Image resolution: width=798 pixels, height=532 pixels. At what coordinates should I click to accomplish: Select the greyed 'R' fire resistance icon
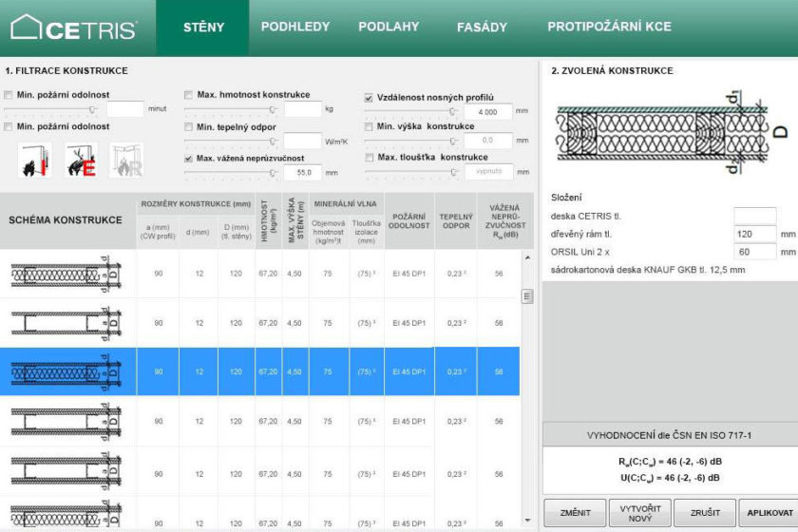(125, 161)
